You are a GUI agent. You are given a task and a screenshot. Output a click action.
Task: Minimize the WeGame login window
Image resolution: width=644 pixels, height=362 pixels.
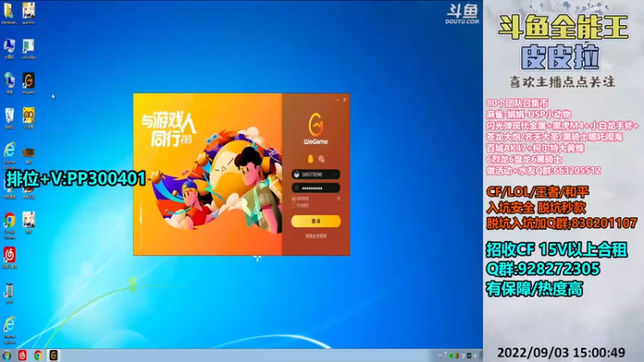[337, 100]
